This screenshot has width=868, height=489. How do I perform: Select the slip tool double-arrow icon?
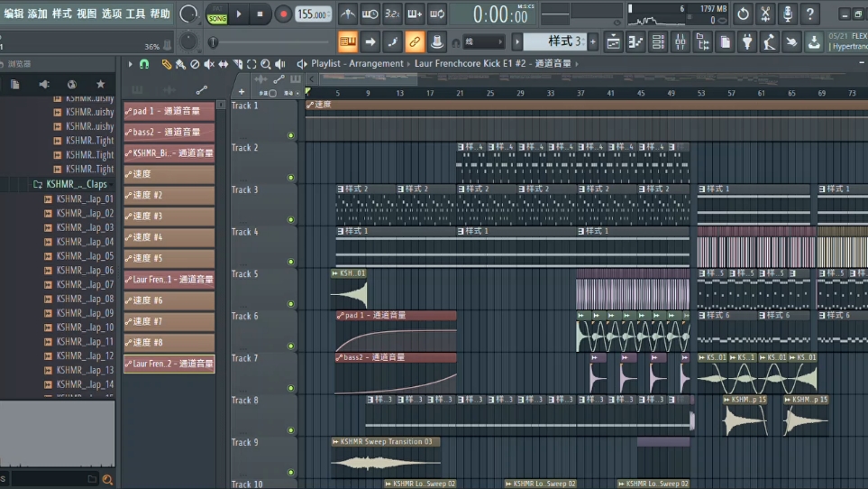click(x=224, y=64)
